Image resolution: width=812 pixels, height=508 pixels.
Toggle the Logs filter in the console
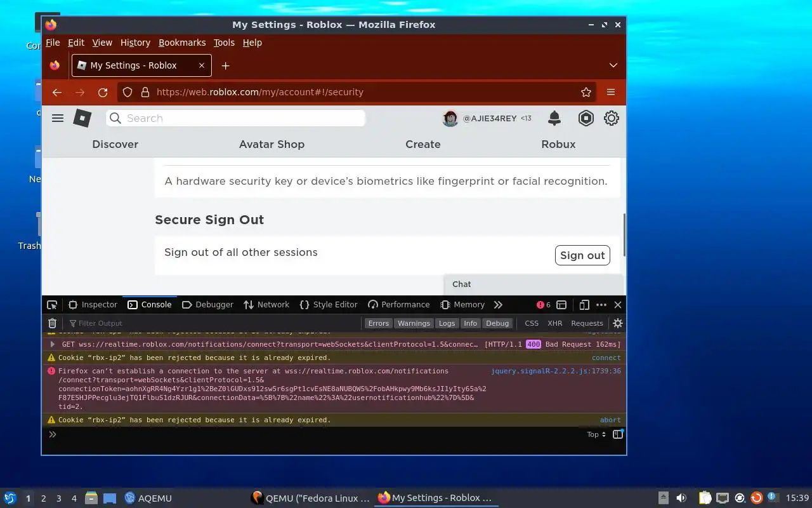tap(447, 323)
